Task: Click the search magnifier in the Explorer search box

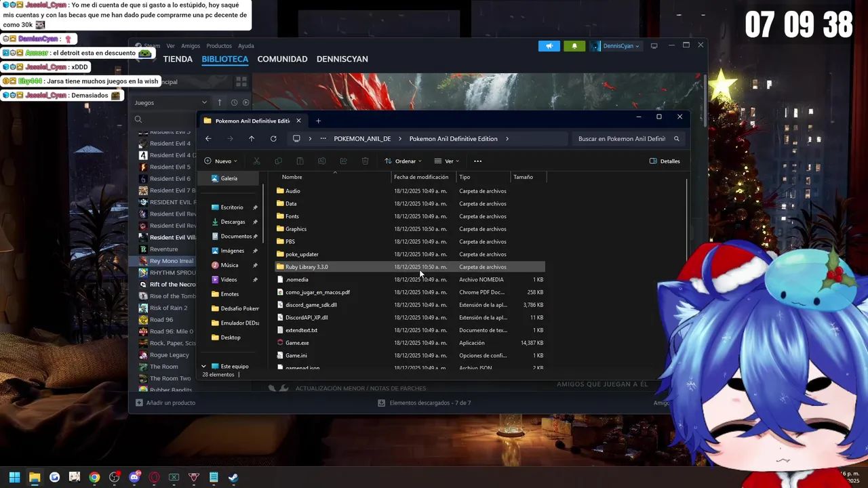Action: (x=676, y=138)
